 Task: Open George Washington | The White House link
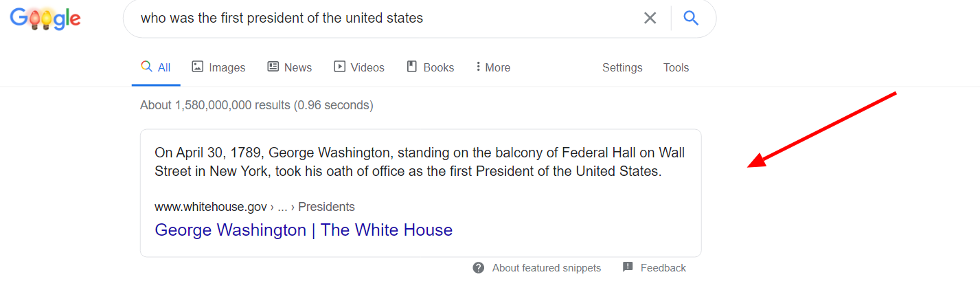(x=304, y=230)
